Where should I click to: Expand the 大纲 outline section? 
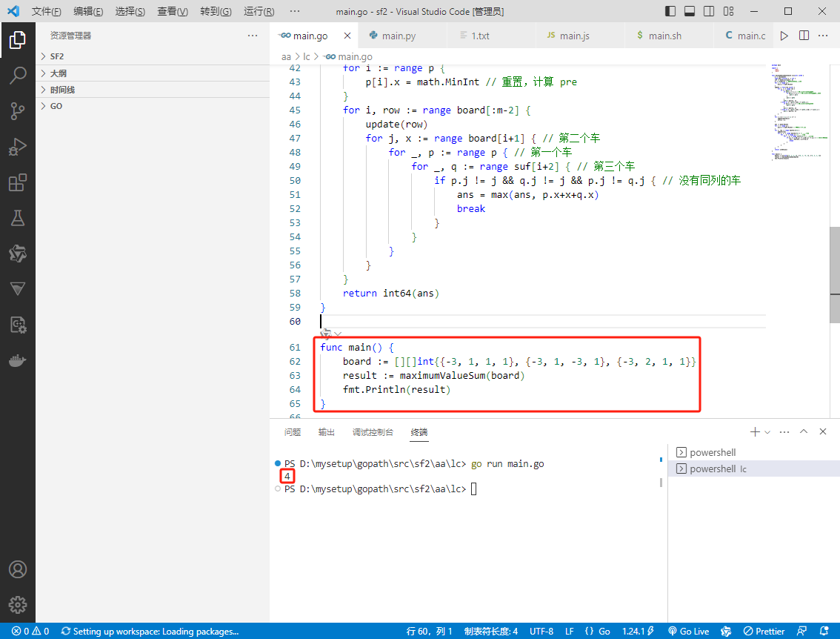pyautogui.click(x=153, y=73)
